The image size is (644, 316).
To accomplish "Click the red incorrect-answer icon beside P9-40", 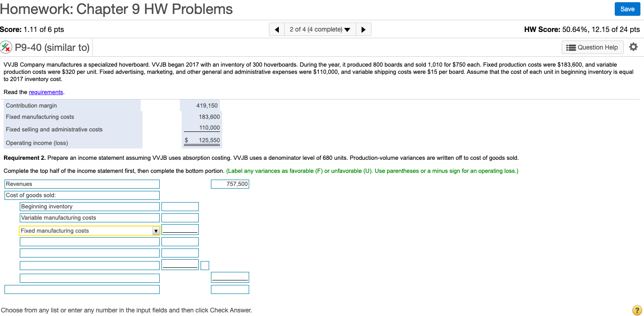I will [x=7, y=47].
